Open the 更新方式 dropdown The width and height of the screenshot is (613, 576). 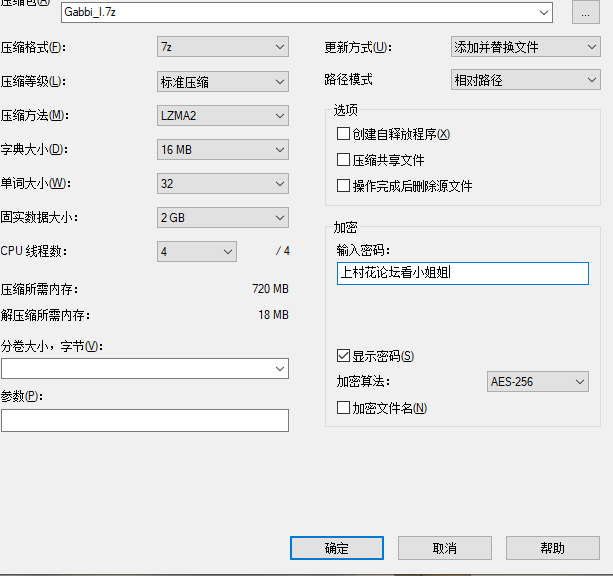click(x=525, y=47)
